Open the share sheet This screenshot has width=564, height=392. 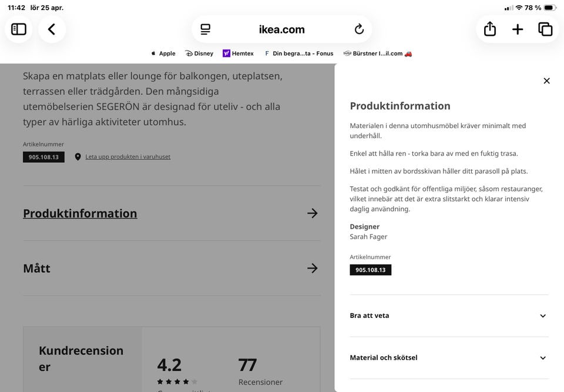489,29
